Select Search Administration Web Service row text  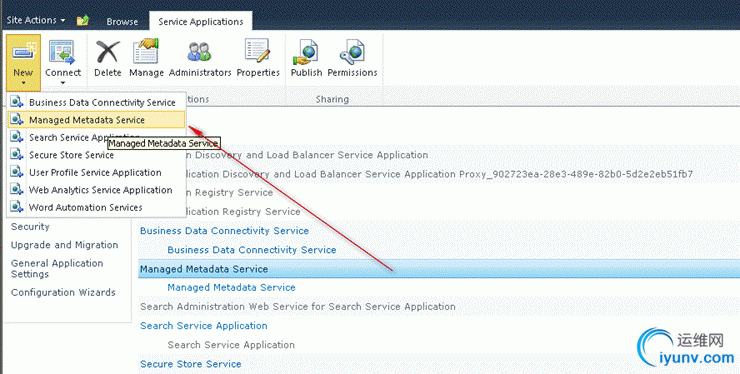pos(298,306)
